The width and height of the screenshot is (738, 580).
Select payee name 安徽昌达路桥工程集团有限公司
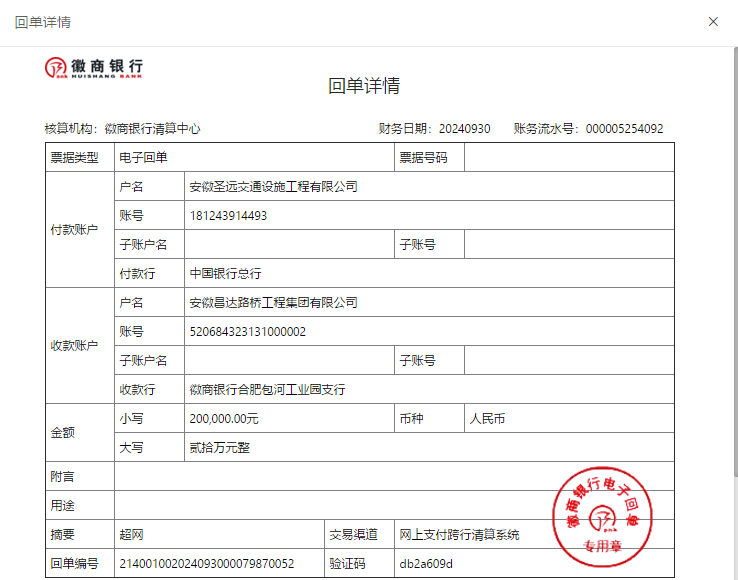pos(273,303)
